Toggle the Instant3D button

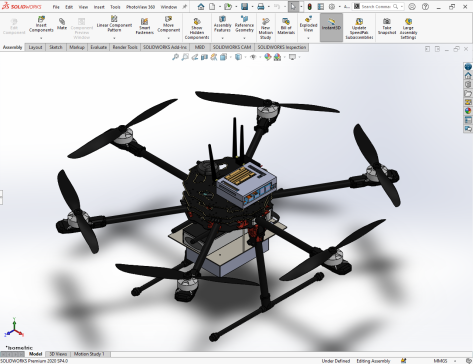pos(331,27)
